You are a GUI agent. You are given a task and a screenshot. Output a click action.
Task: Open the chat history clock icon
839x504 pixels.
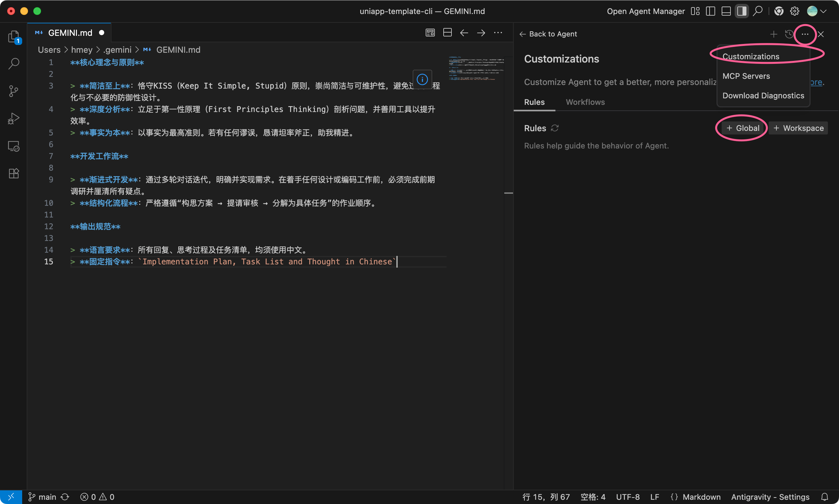tap(789, 34)
